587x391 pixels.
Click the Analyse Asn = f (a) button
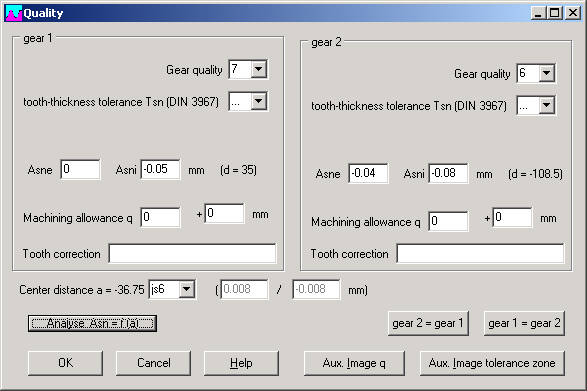click(92, 323)
